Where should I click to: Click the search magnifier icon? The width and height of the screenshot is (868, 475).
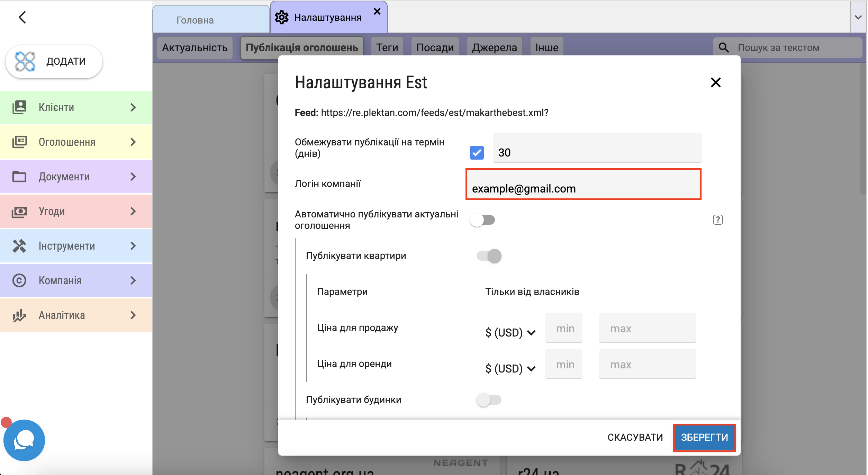724,48
